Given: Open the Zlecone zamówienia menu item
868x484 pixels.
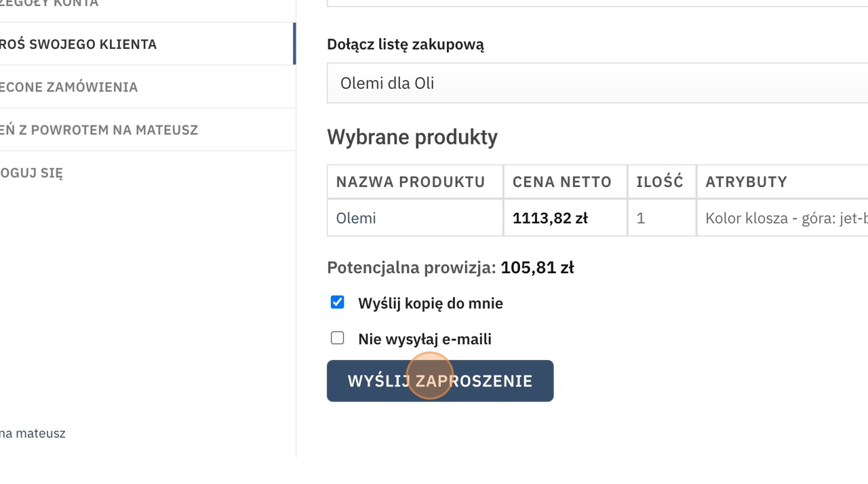Looking at the screenshot, I should pos(68,87).
